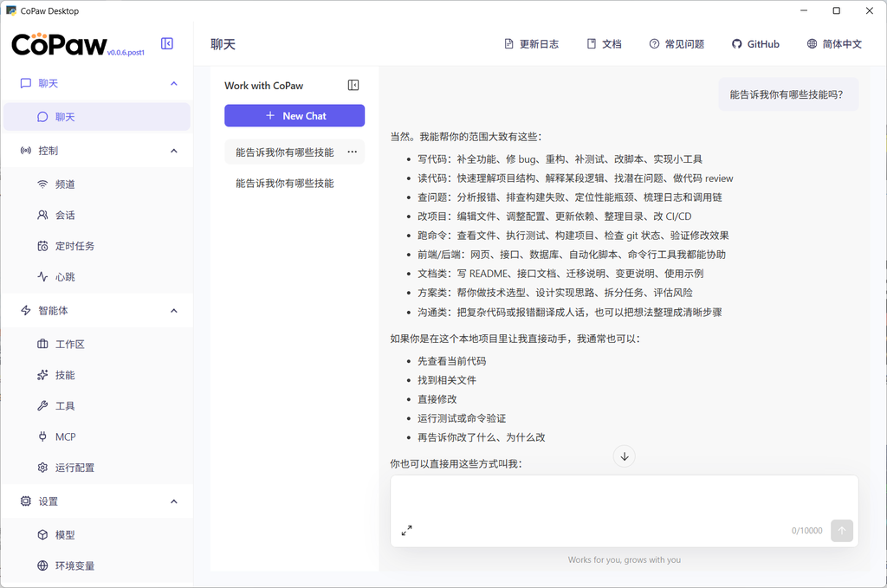The width and height of the screenshot is (887, 588).
Task: Click the globe icon for 环境变量
Action: click(42, 565)
